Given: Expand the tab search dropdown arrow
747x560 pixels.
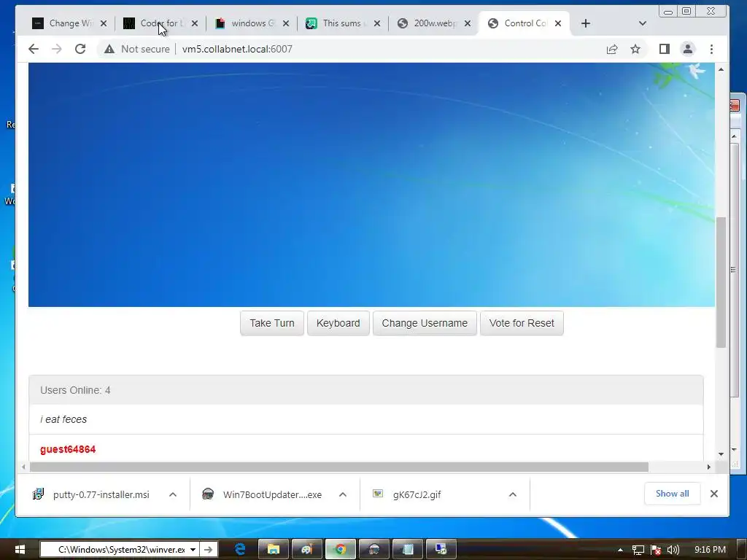Looking at the screenshot, I should [x=642, y=23].
